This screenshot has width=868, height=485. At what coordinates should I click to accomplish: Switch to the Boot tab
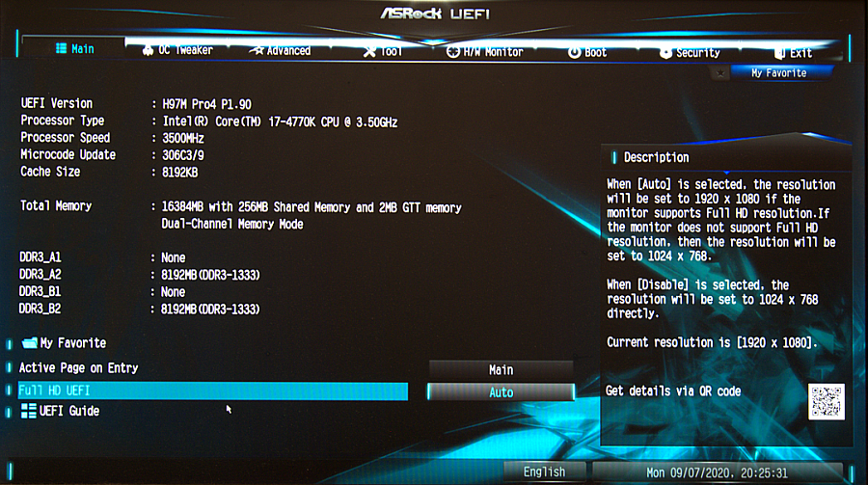click(x=587, y=53)
